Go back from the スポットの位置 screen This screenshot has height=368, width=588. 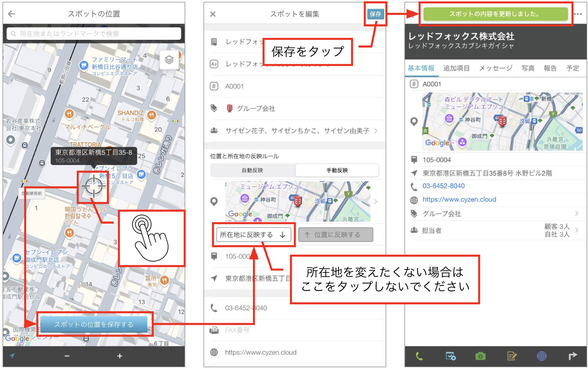[12, 14]
